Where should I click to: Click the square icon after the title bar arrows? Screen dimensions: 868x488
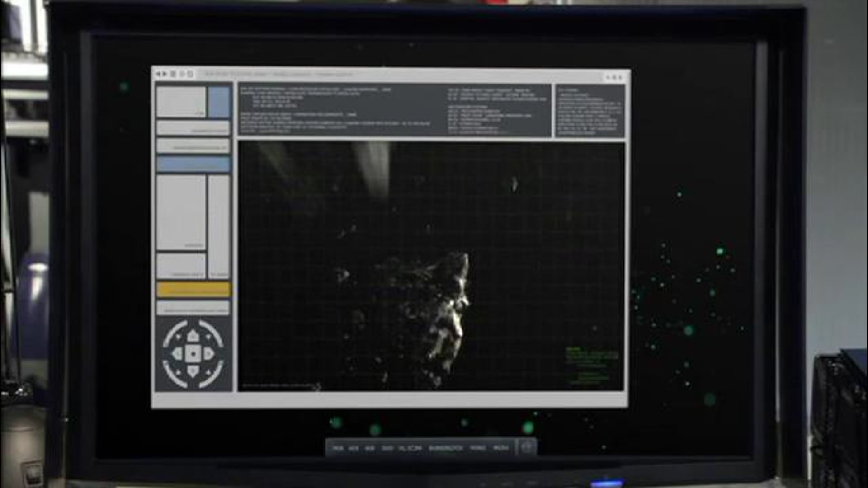(x=173, y=74)
